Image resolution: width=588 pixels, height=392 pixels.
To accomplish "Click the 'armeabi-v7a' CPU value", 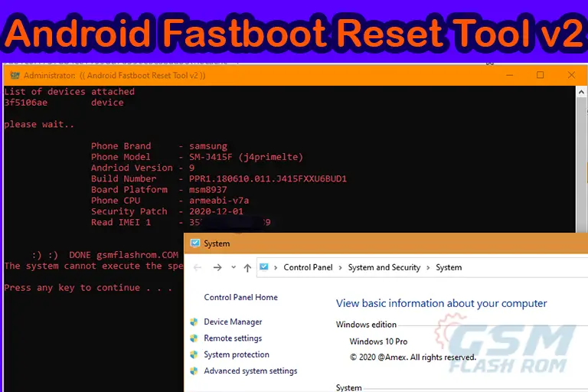I will click(219, 201).
